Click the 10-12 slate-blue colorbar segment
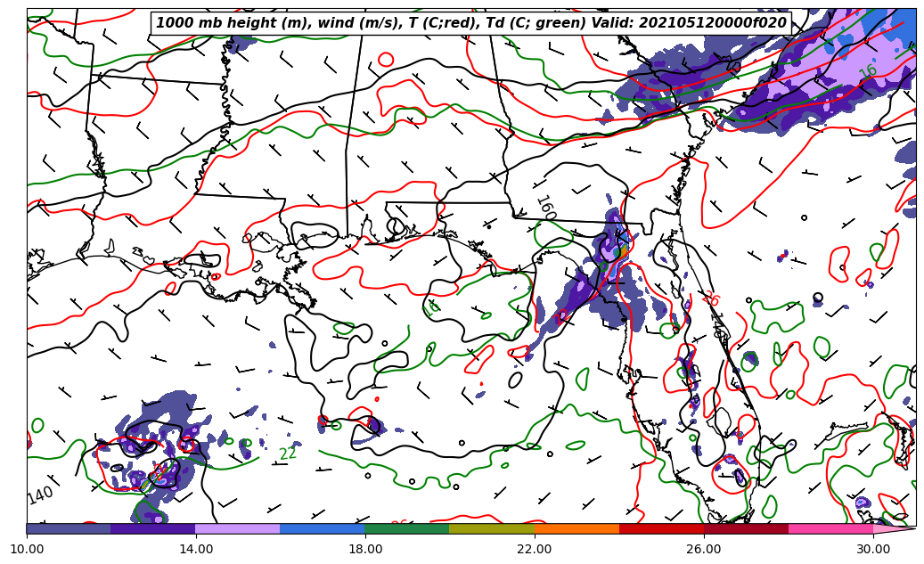The width and height of the screenshot is (924, 564). pos(69,528)
